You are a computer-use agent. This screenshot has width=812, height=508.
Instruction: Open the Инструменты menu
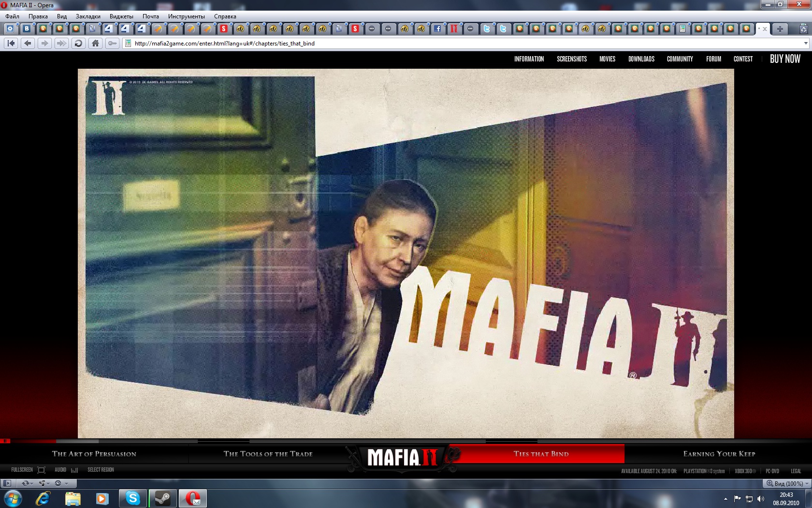187,16
